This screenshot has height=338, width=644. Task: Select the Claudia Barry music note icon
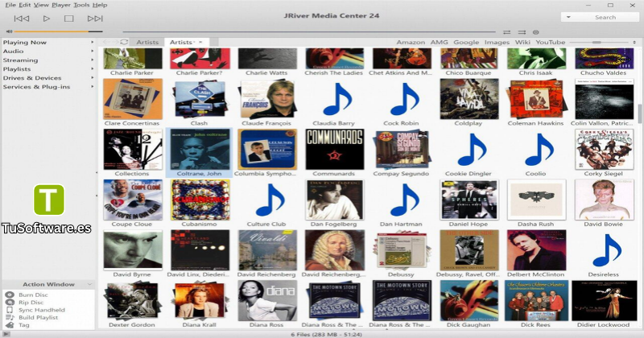pyautogui.click(x=337, y=99)
